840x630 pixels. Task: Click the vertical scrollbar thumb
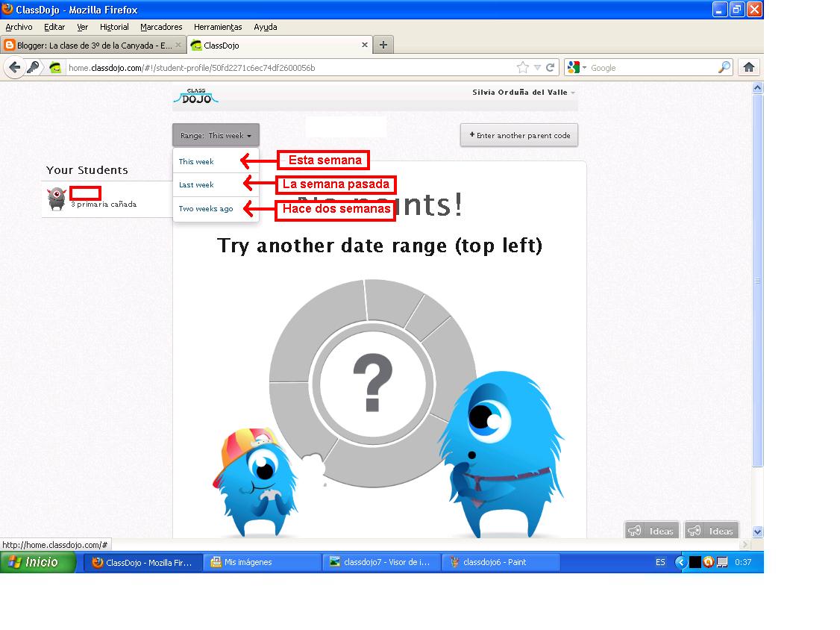[x=757, y=281]
